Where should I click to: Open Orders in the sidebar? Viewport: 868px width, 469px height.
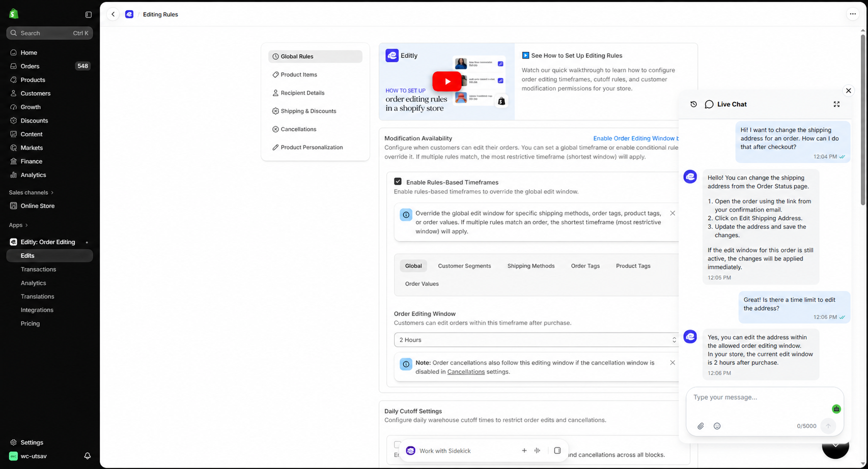tap(49, 66)
